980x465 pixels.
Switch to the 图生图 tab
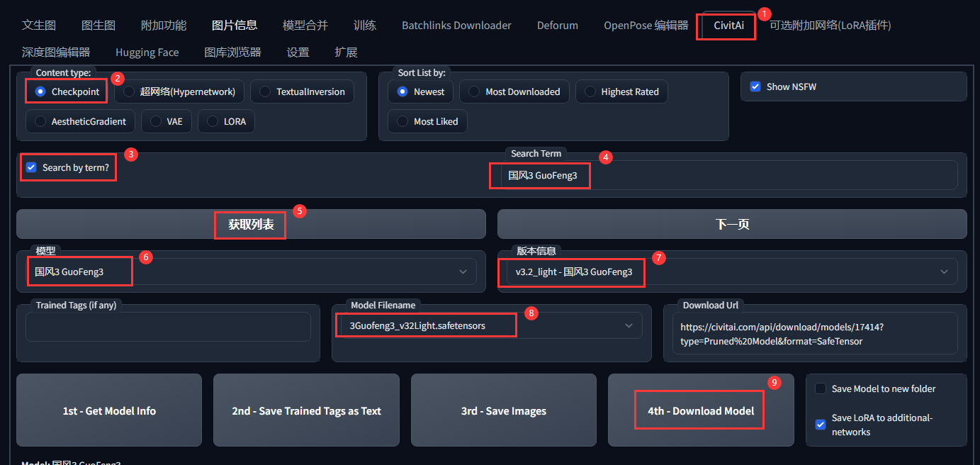click(98, 26)
